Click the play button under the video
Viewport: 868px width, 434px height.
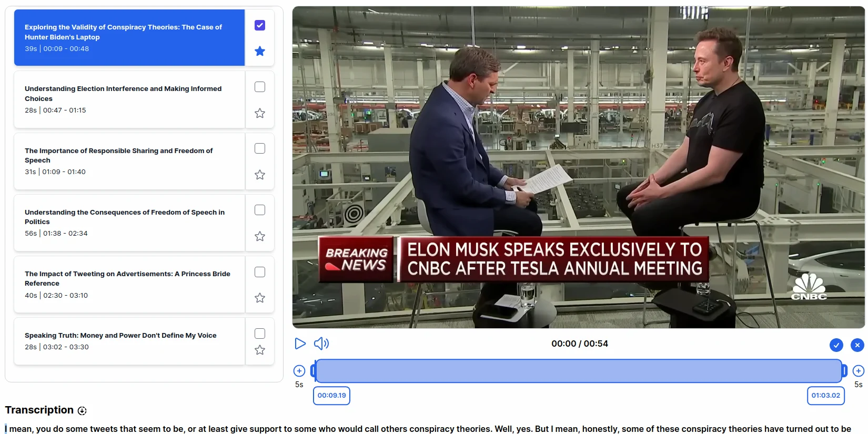[300, 344]
